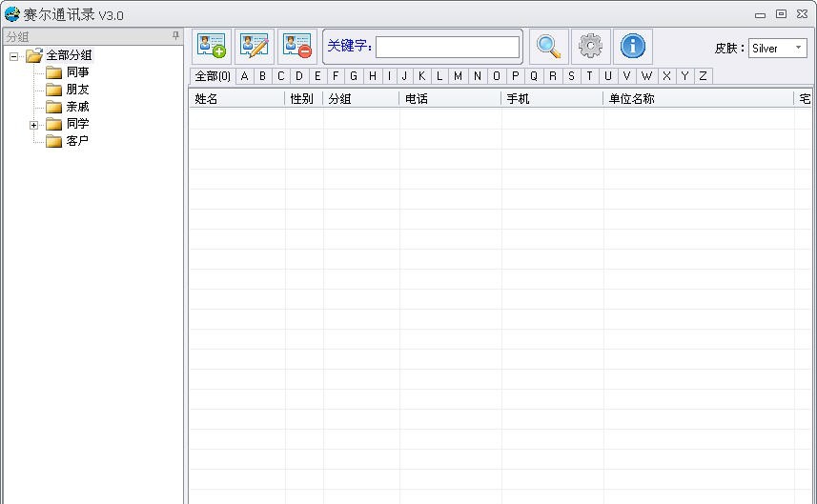817x504 pixels.
Task: Collapse the 全部分组 tree node
Action: [x=14, y=55]
